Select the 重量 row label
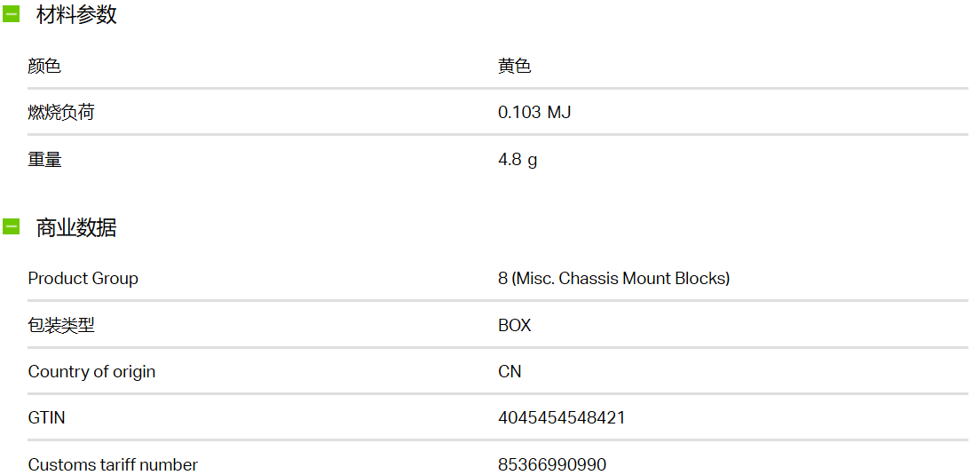This screenshot has width=980, height=475. [44, 160]
